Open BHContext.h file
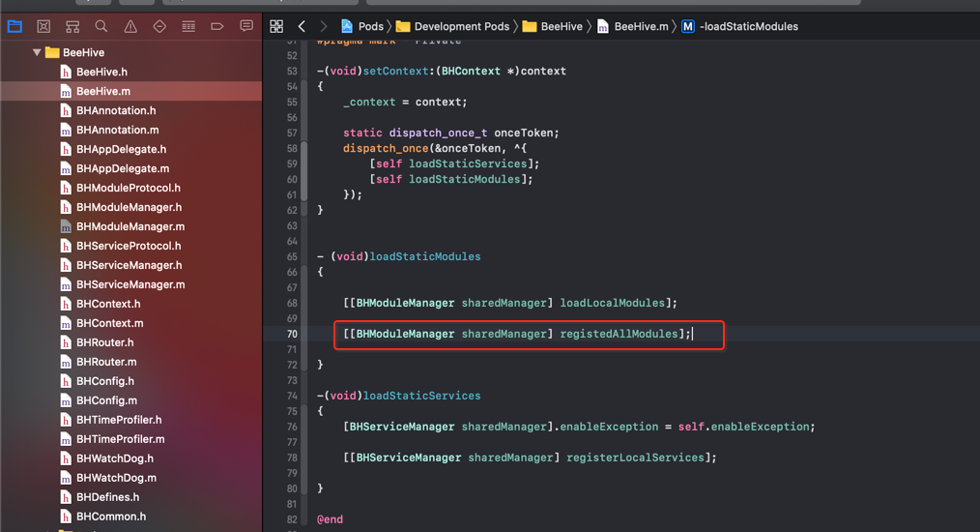Viewport: 980px width, 532px height. 108,304
